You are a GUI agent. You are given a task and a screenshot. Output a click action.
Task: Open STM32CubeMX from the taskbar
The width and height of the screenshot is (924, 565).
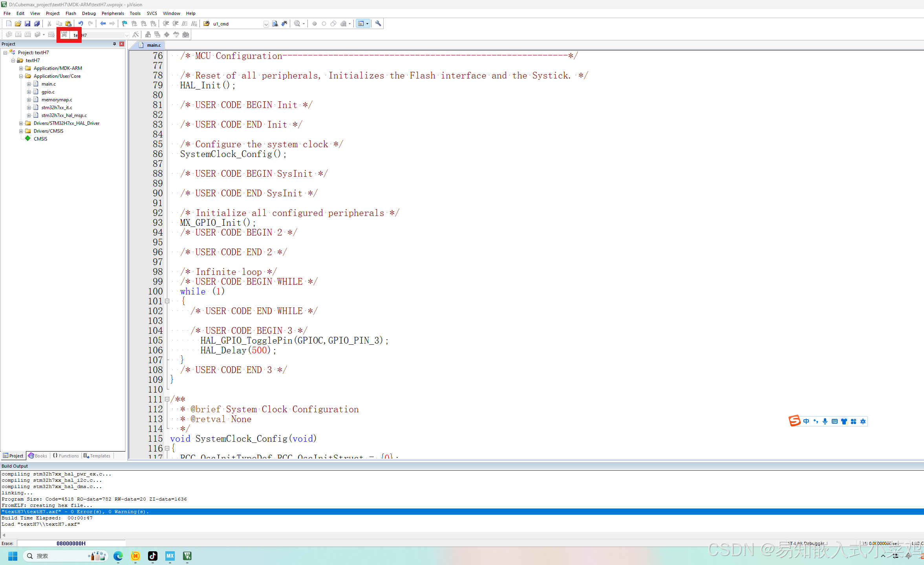pos(170,556)
